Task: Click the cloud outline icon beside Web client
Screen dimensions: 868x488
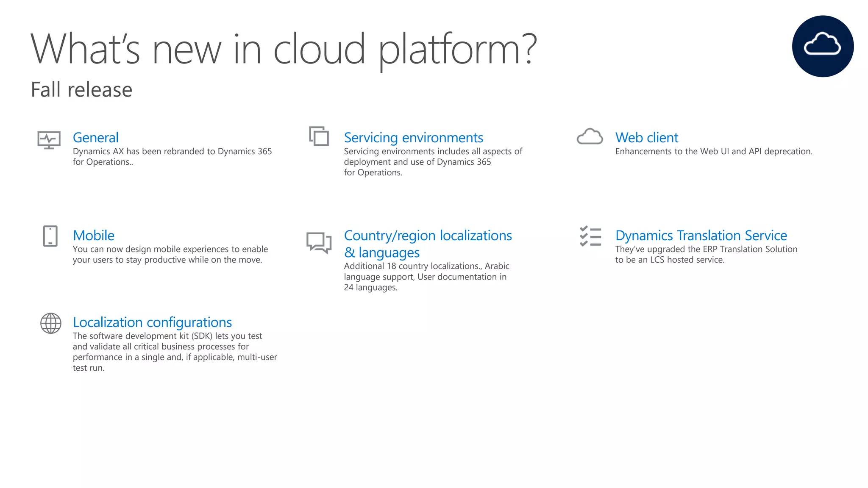Action: pos(590,136)
